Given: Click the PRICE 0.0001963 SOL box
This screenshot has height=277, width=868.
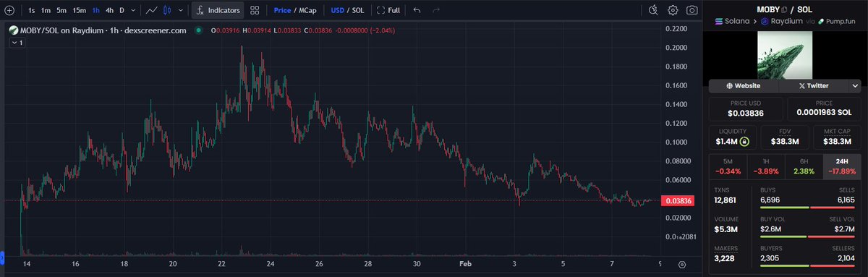Looking at the screenshot, I should point(823,108).
